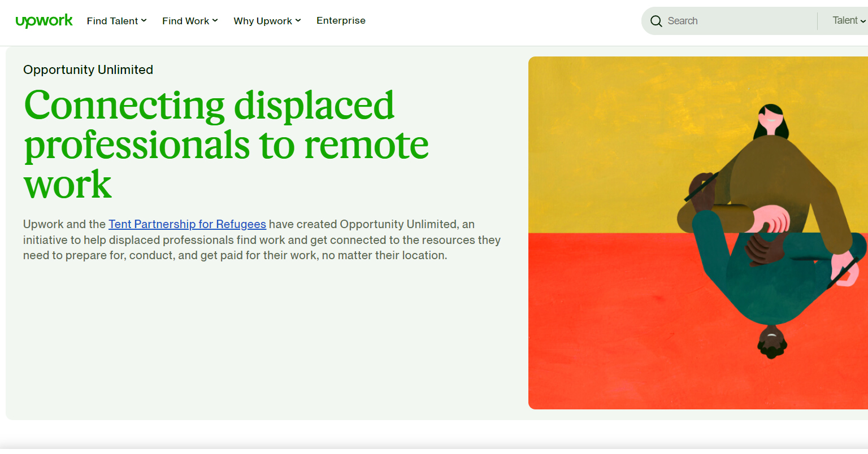868x454 pixels.
Task: Open the Why Upwork menu
Action: (263, 21)
